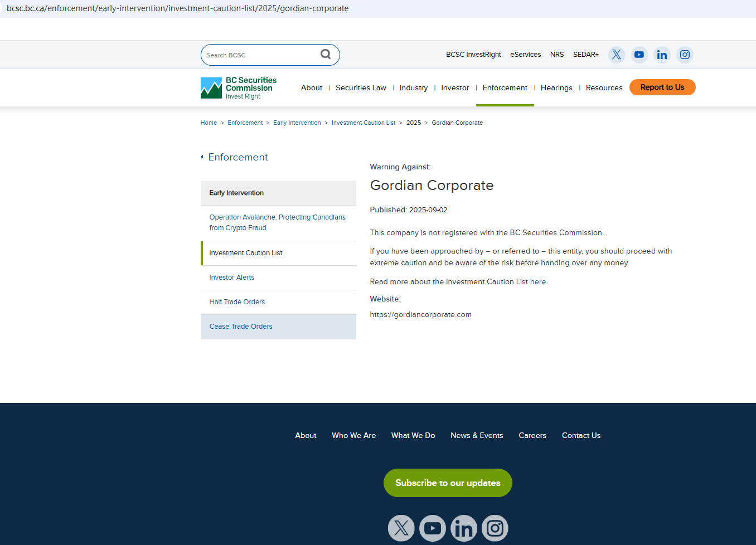This screenshot has width=756, height=545.
Task: Open the BCSC InvestRight link
Action: (x=473, y=55)
